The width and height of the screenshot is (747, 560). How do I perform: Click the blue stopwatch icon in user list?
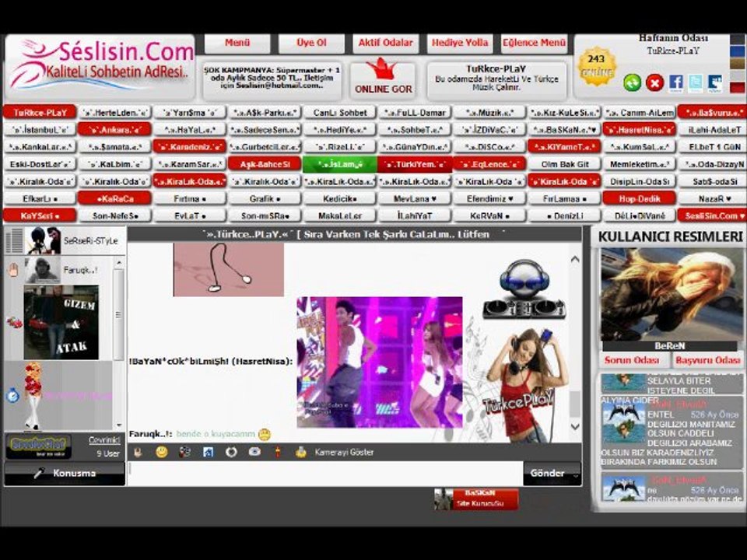pos(13,395)
